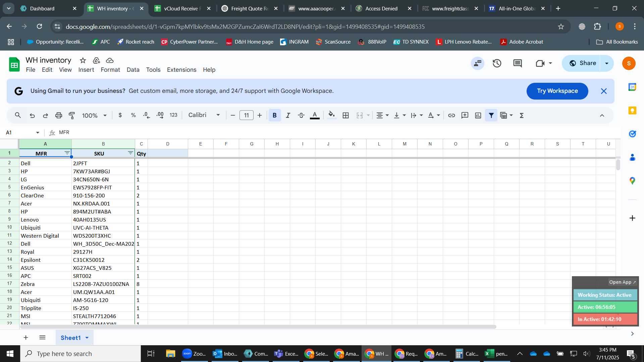Format as percent
644x362 pixels.
133,115
